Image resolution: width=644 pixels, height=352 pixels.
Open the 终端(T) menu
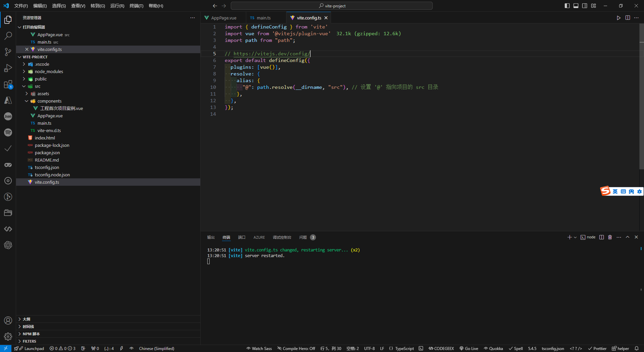(137, 6)
